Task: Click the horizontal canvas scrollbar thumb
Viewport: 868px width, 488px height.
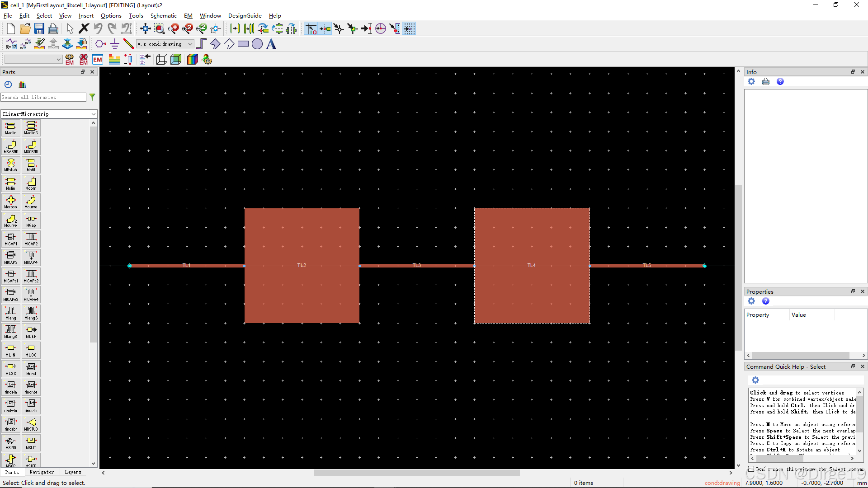Action: 416,473
